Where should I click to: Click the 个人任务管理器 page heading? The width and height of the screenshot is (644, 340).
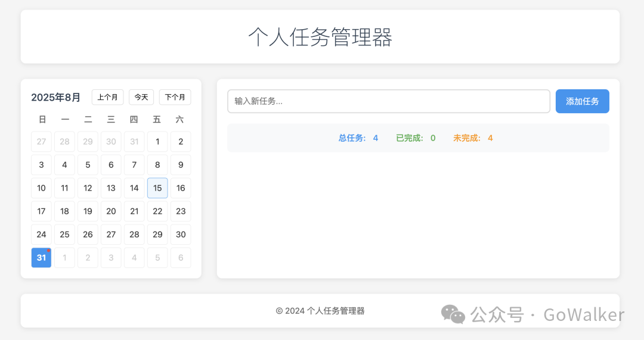pos(320,37)
